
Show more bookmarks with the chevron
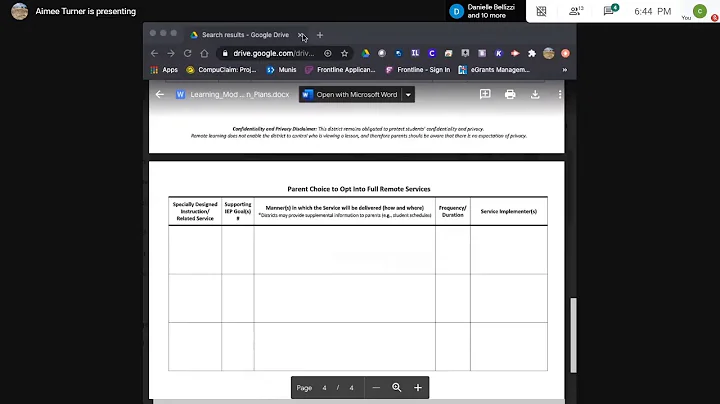click(x=565, y=70)
